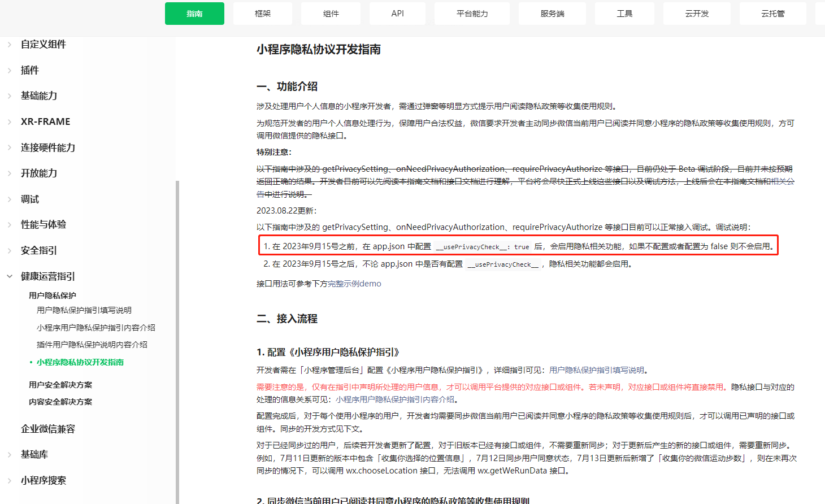Open 用户隐私保护指引填写说明 link in article
The height and width of the screenshot is (504, 825).
point(597,370)
